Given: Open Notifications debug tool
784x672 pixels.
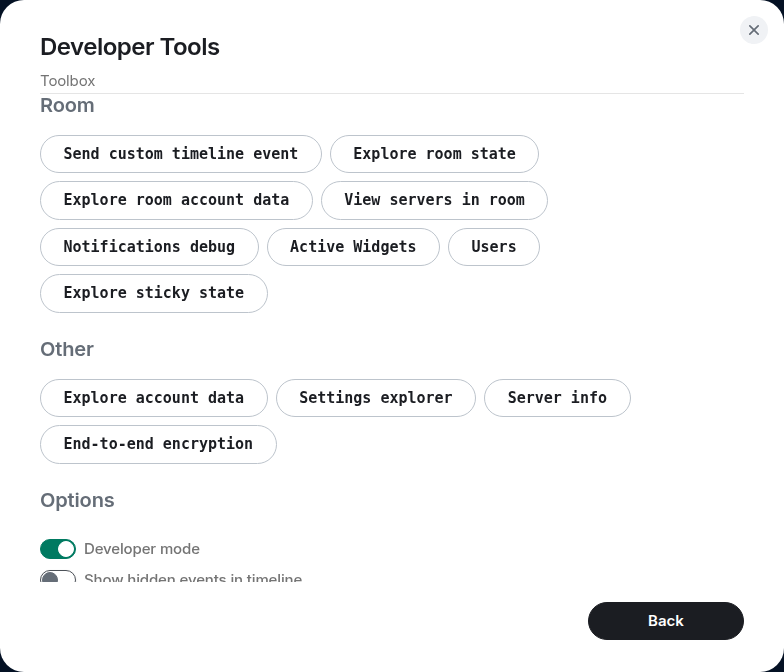Looking at the screenshot, I should tap(149, 246).
